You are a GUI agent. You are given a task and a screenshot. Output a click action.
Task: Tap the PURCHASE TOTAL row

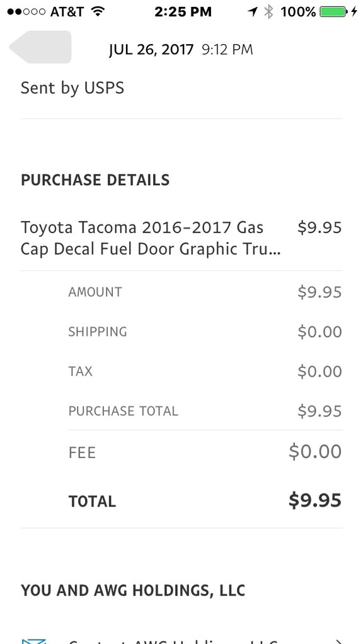[205, 411]
